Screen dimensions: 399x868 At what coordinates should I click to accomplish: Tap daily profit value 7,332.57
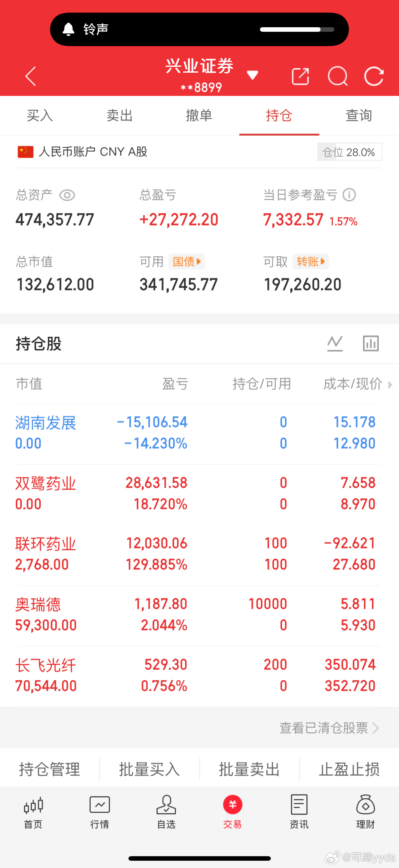tap(294, 220)
